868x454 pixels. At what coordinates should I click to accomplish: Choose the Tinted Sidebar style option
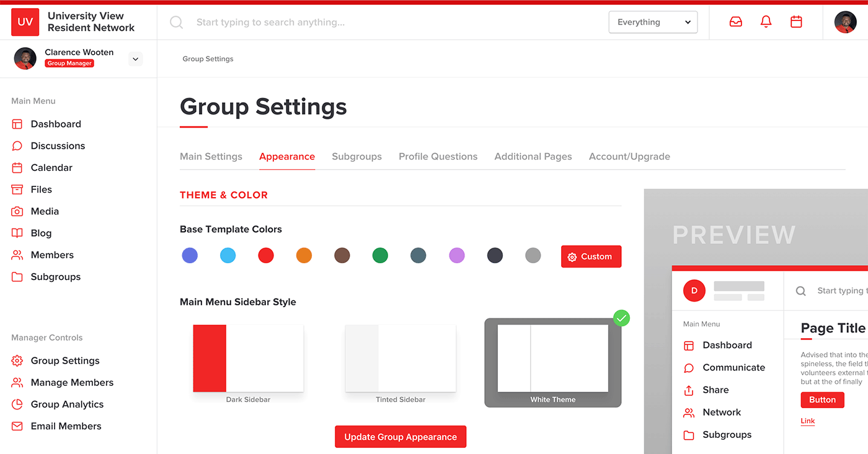pyautogui.click(x=401, y=359)
